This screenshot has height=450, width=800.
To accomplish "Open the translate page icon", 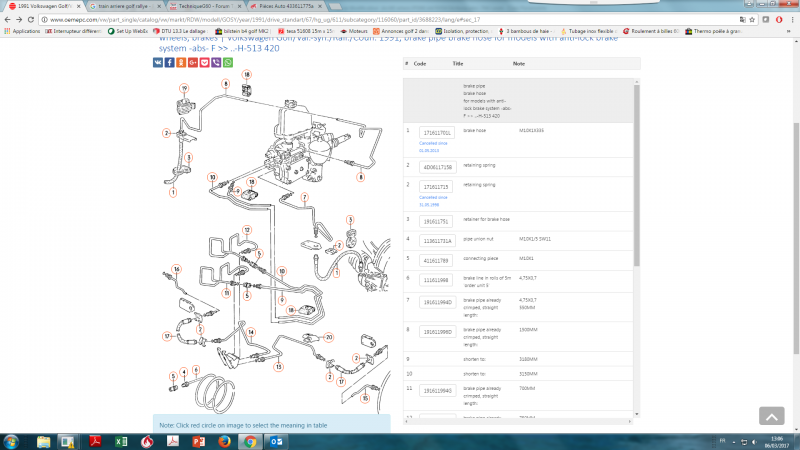I will [742, 19].
